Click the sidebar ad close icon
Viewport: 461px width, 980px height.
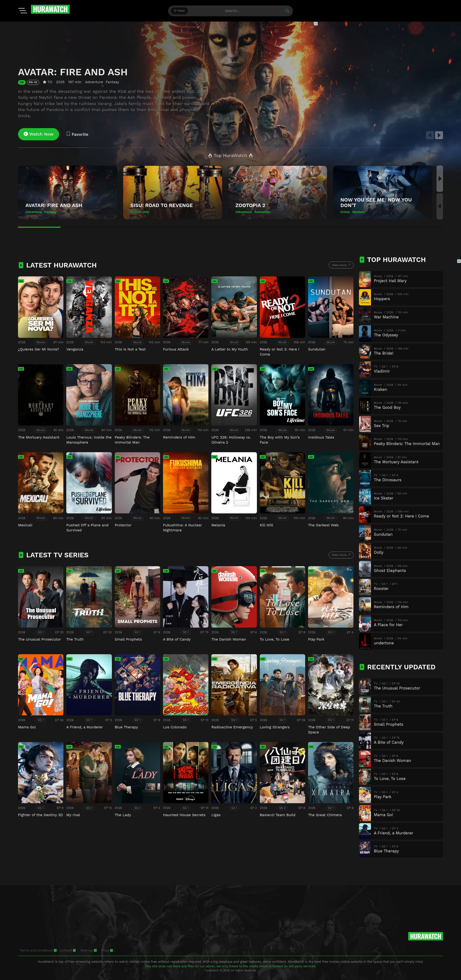tap(459, 261)
